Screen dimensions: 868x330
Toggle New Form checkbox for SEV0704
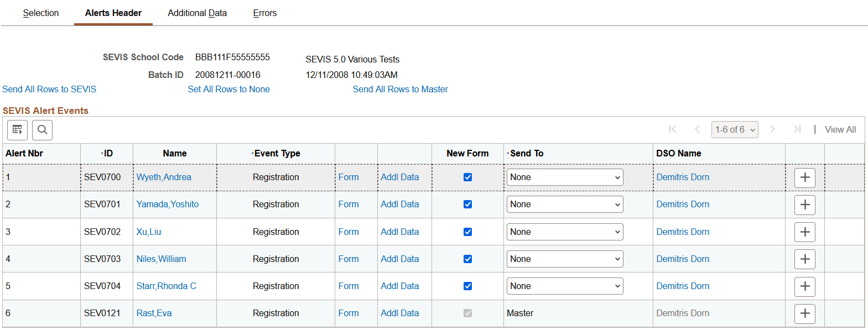coord(467,286)
